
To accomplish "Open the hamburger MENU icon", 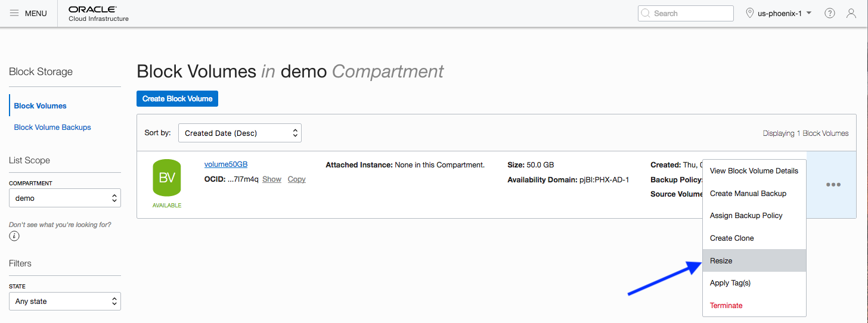I will [14, 13].
